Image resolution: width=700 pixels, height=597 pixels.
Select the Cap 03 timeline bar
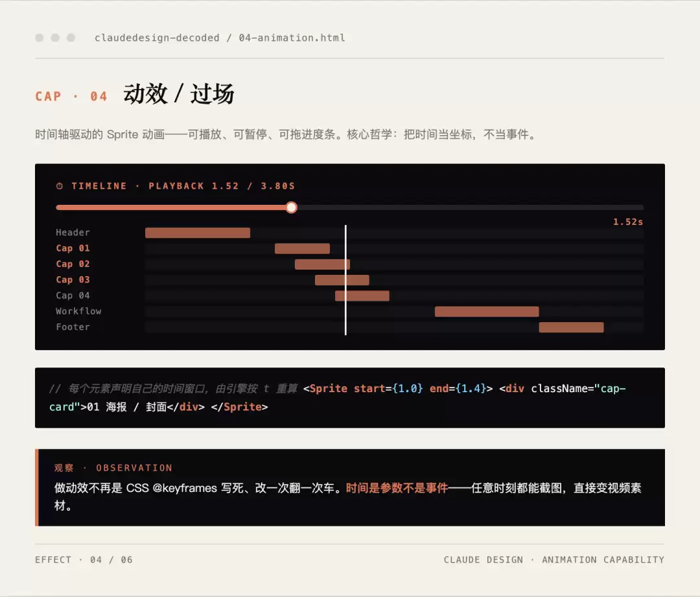coord(342,280)
